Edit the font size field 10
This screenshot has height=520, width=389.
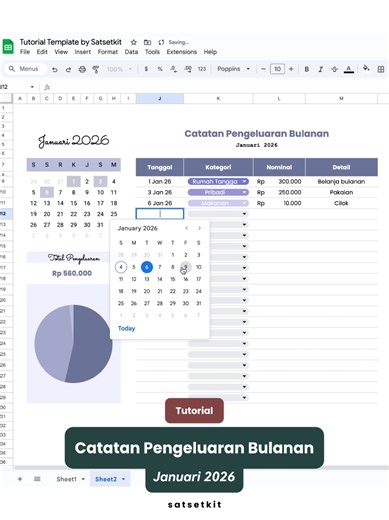[x=277, y=69]
